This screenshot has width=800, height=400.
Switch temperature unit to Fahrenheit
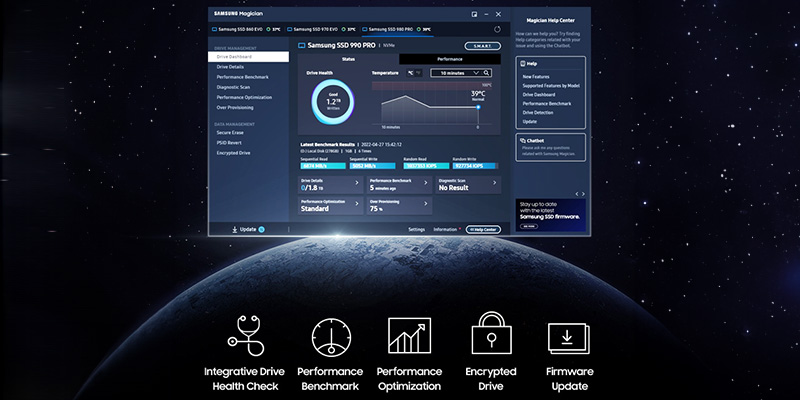coord(418,73)
